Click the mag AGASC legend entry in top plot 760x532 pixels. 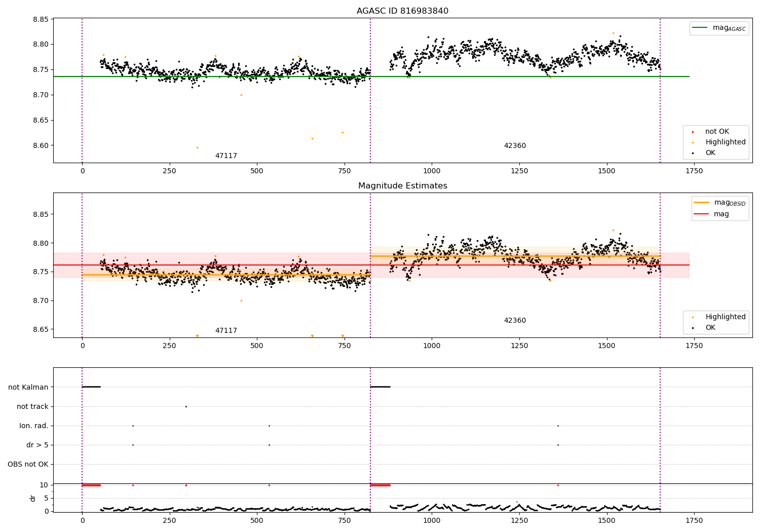click(x=719, y=28)
